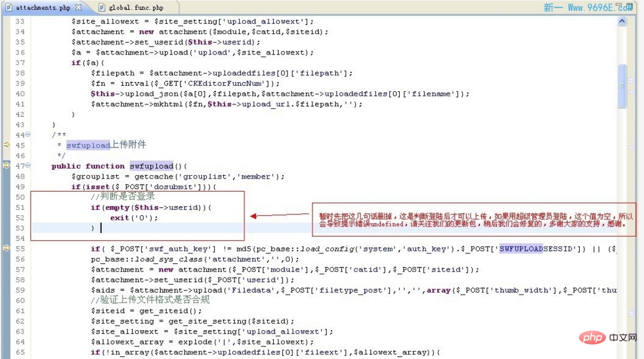
Task: Click the 'new attachment($module' line 34
Action: (200, 32)
